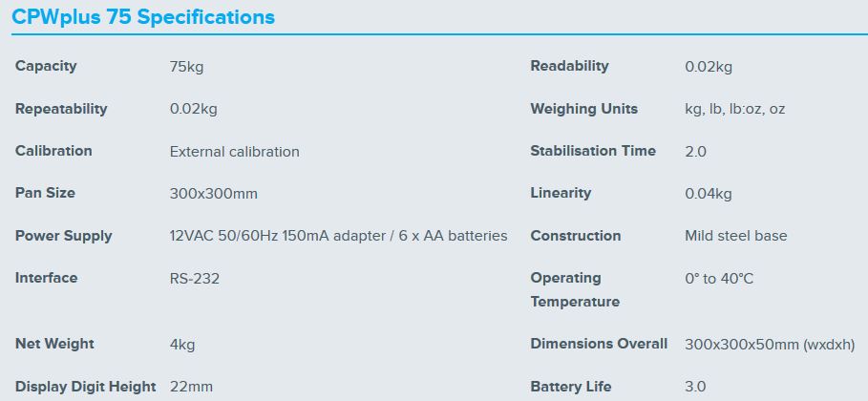
Task: Select the Pan Size label
Action: pyautogui.click(x=45, y=193)
